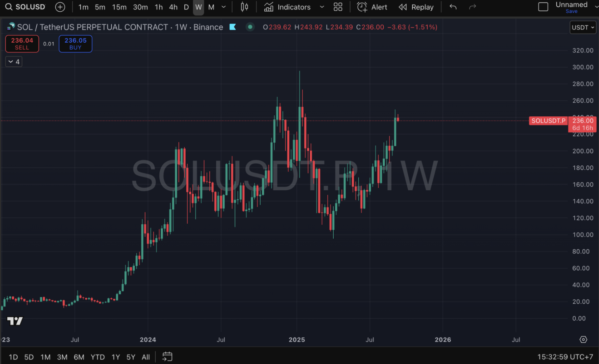The height and width of the screenshot is (364, 599).
Task: Click the undo arrow
Action: (453, 7)
